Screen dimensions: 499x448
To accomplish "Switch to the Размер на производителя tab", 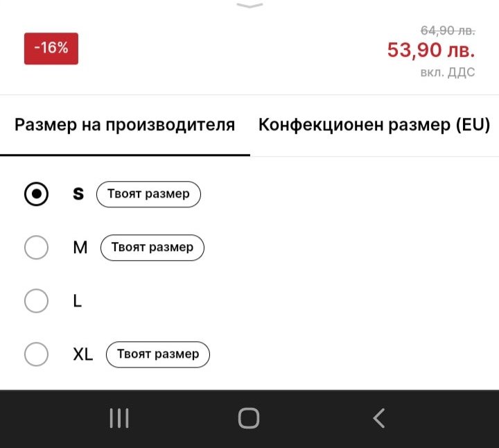I will point(125,126).
